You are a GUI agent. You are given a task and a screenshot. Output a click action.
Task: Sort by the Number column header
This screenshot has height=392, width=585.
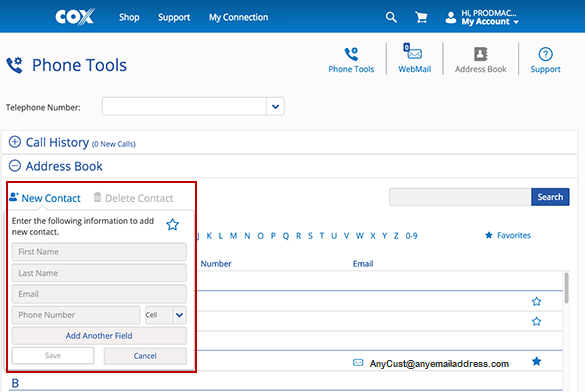(216, 264)
